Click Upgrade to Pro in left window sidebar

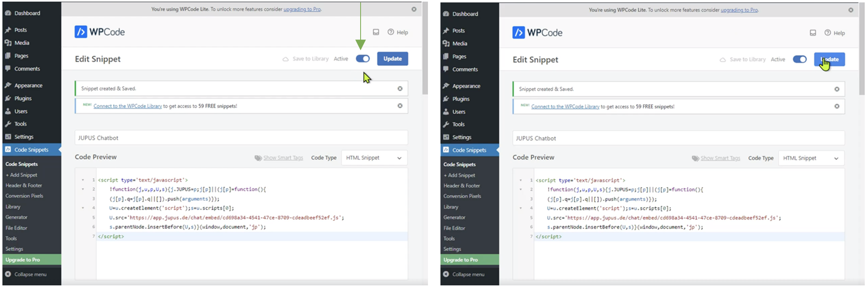tap(32, 260)
